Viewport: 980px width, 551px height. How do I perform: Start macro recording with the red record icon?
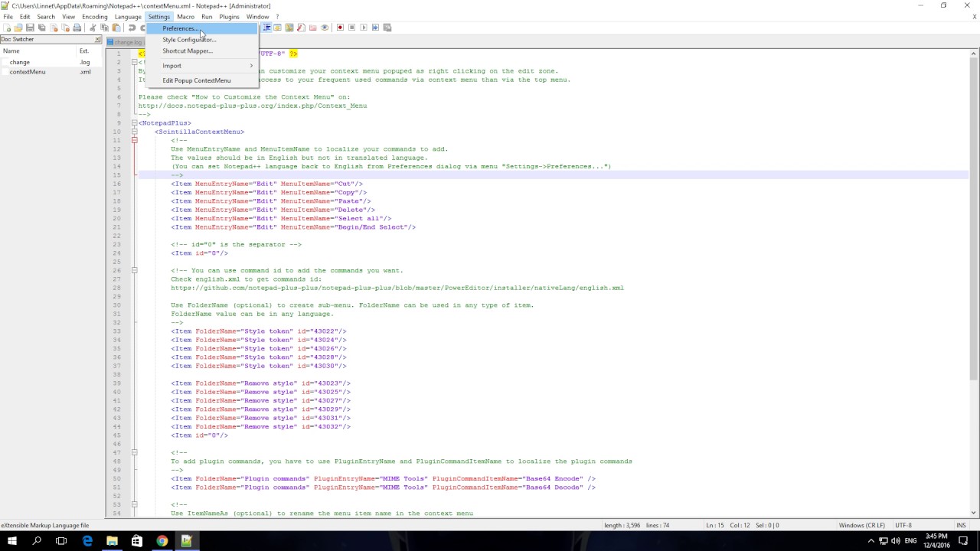[x=340, y=28]
